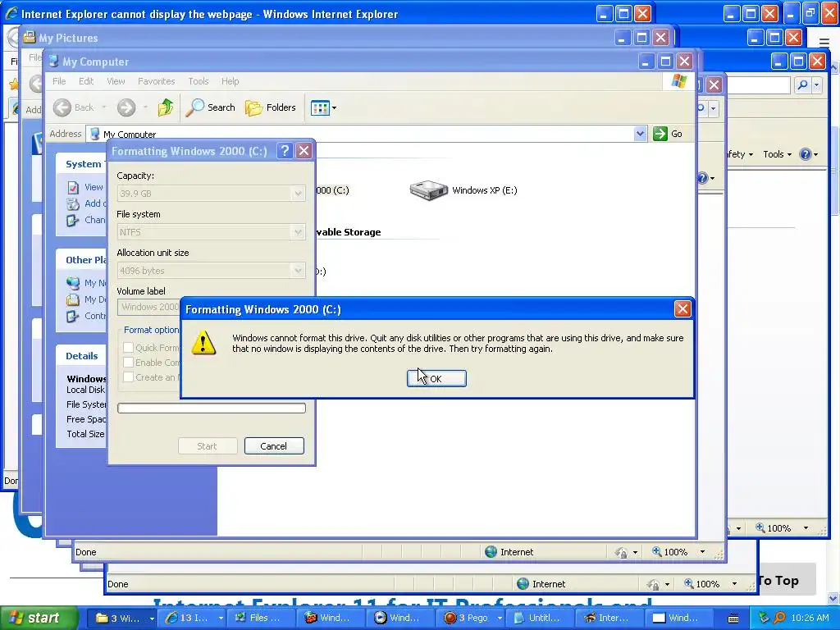Open the 3 Windows Explorer taskbar group

122,618
